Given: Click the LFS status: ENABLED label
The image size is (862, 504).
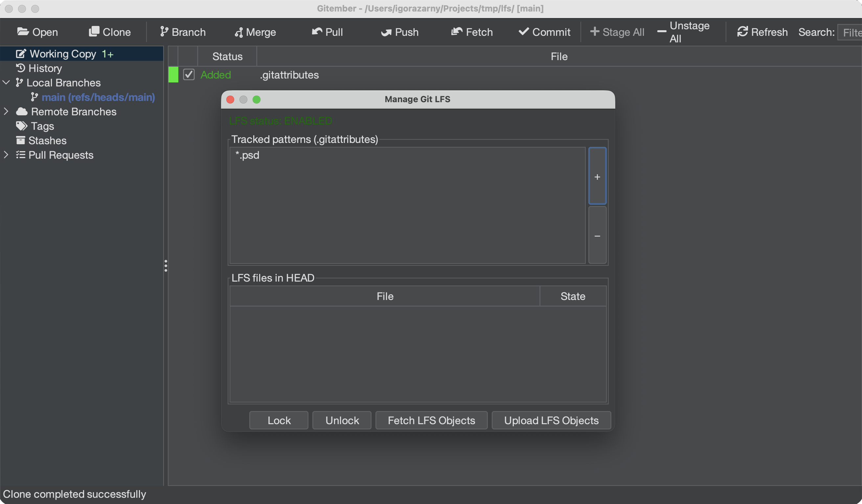Looking at the screenshot, I should (x=281, y=121).
